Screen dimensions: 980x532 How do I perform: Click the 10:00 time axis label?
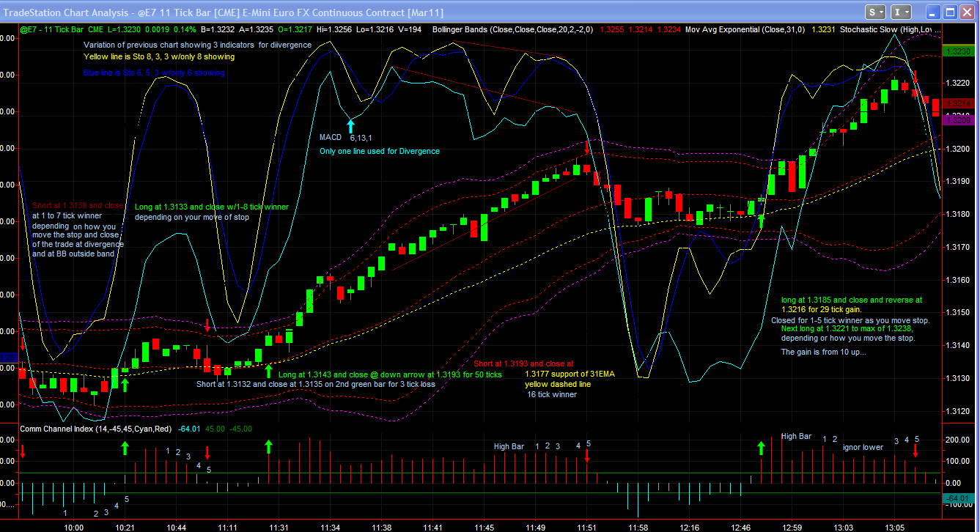click(73, 527)
